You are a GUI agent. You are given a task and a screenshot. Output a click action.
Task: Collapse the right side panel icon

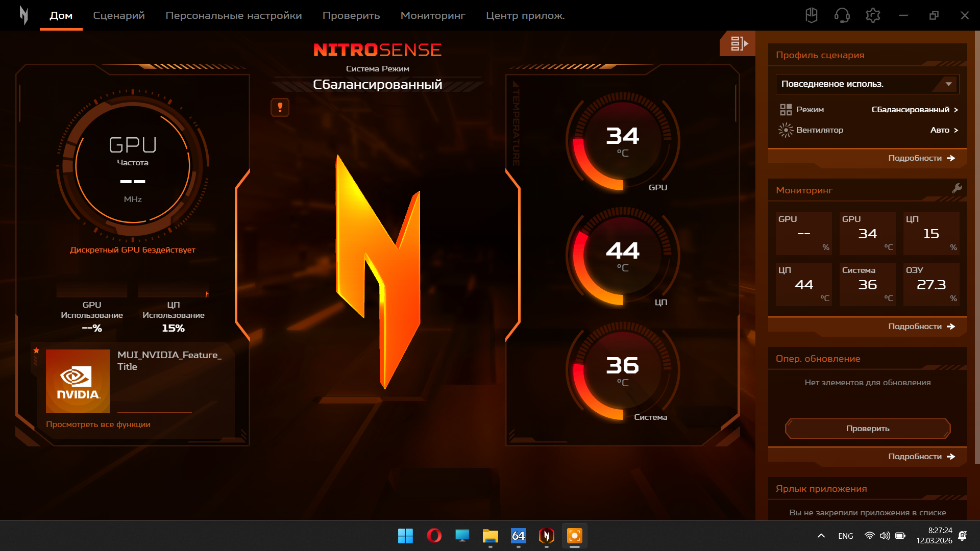pyautogui.click(x=738, y=44)
